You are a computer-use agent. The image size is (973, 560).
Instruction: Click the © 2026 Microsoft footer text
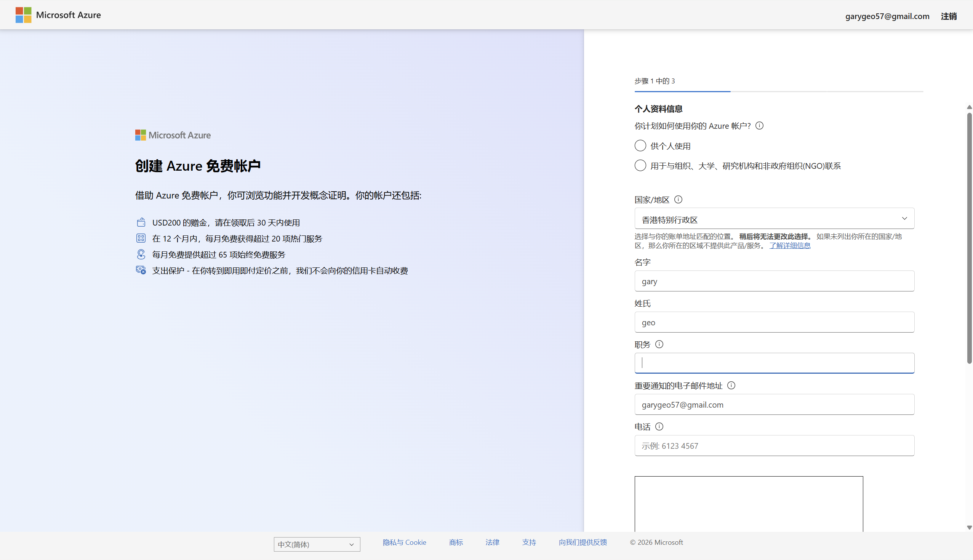point(656,542)
